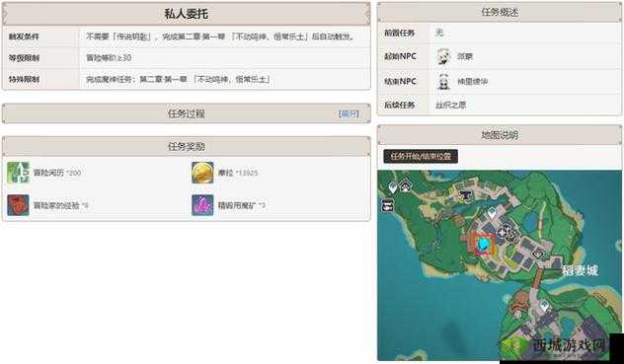The image size is (624, 364).
Task: Click the teleport waypoint on the southern island
Action: (545, 306)
